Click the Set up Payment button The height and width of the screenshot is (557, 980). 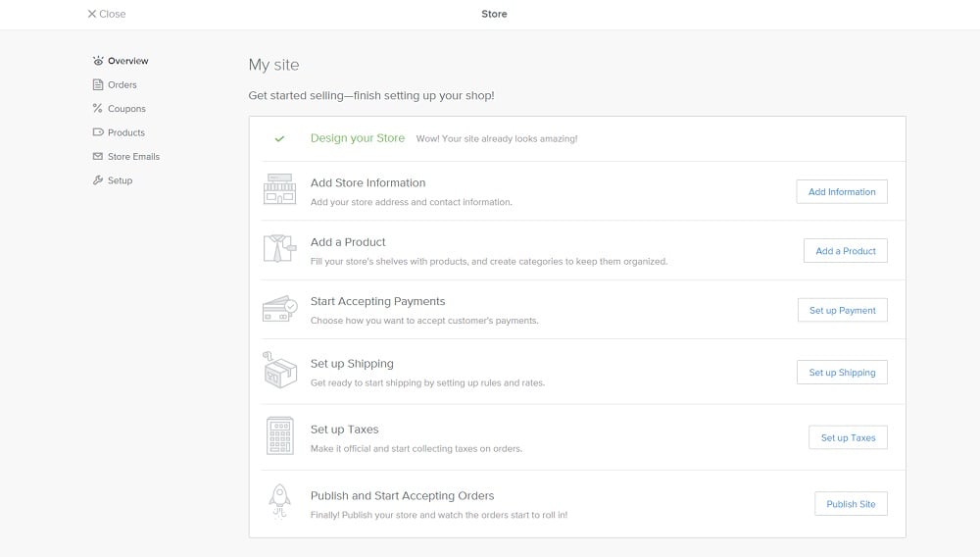[842, 310]
